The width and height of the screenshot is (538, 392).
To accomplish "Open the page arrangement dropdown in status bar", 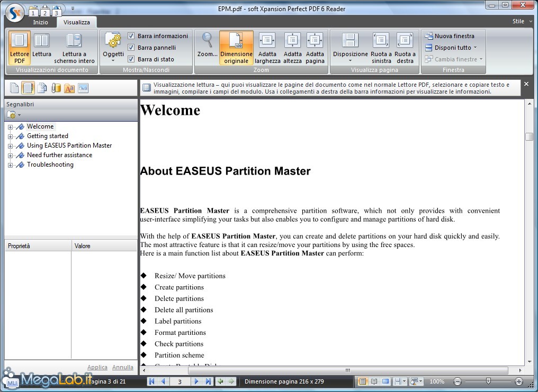I will pos(400,381).
